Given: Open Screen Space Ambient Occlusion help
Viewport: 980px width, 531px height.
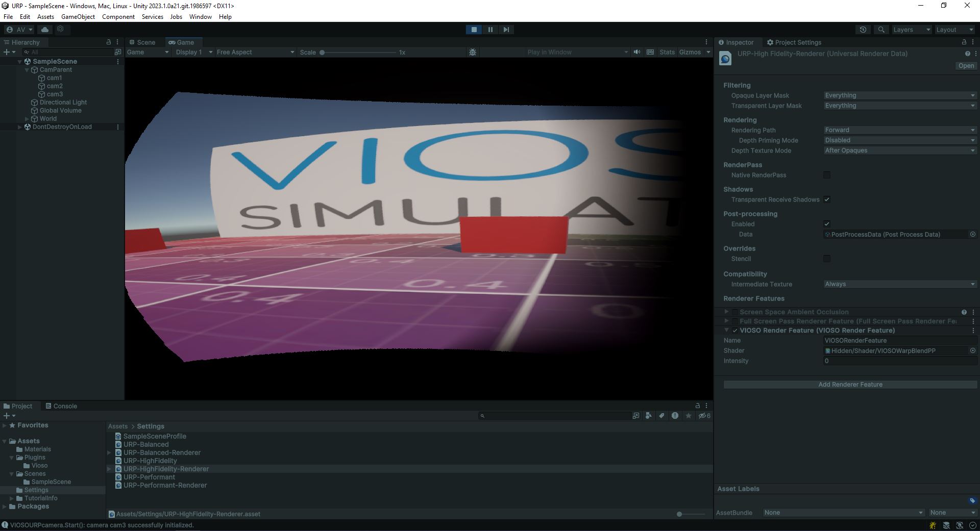Looking at the screenshot, I should (964, 312).
